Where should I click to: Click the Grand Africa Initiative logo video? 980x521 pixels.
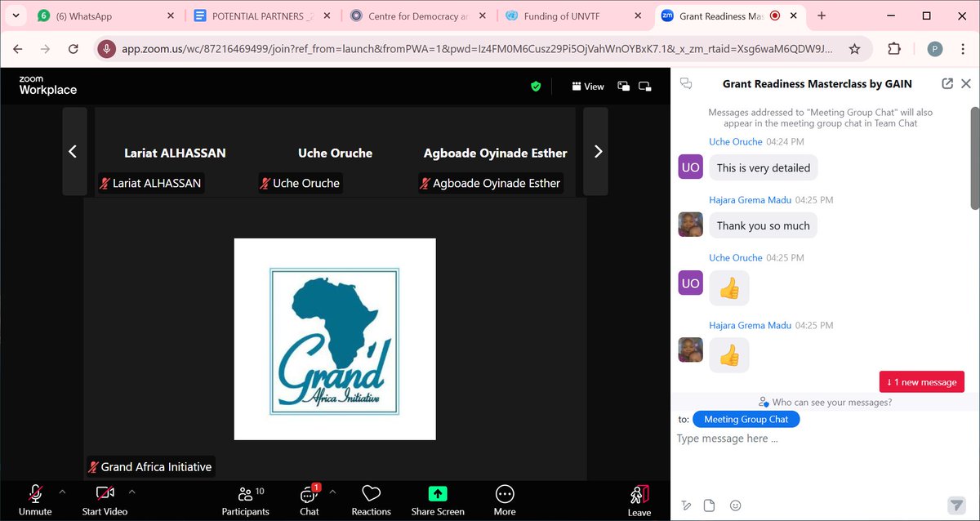click(x=335, y=339)
